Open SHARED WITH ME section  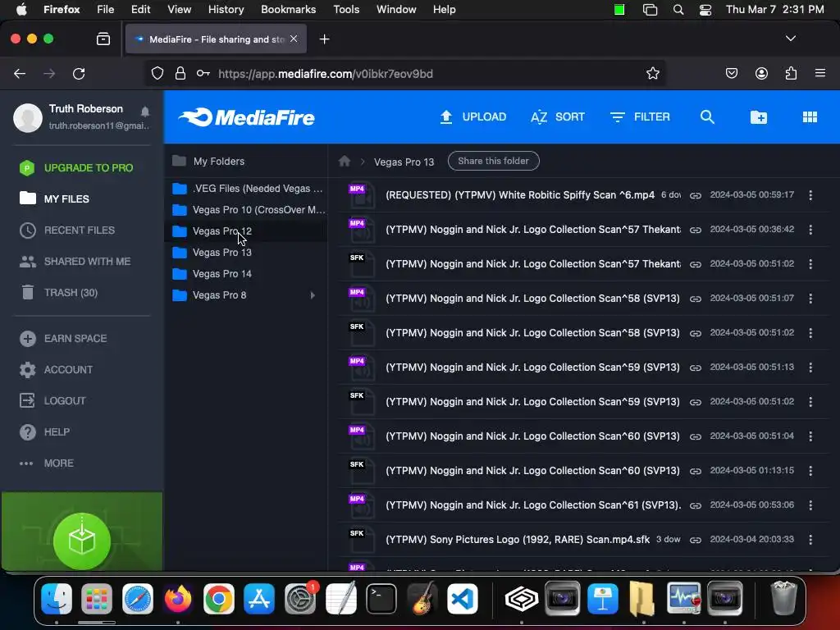click(87, 261)
